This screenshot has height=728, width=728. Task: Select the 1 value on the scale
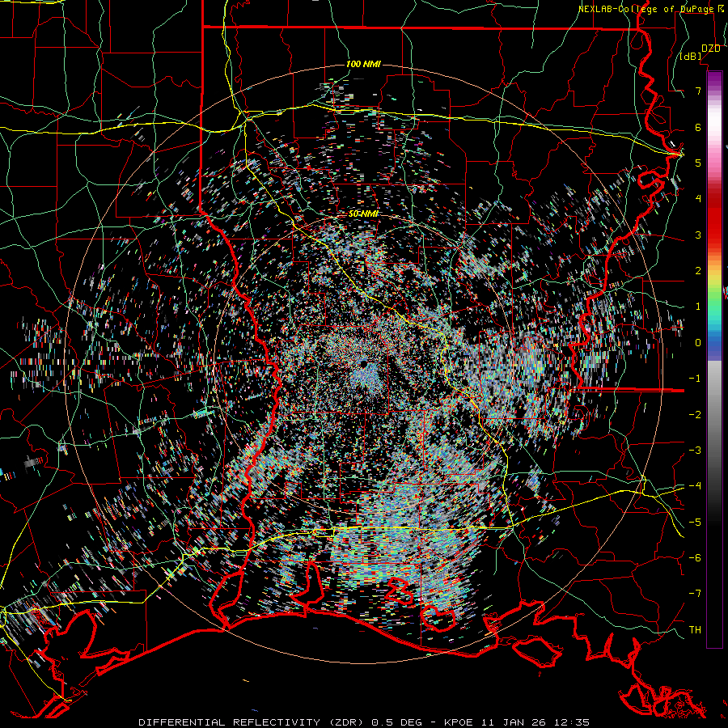tap(698, 307)
